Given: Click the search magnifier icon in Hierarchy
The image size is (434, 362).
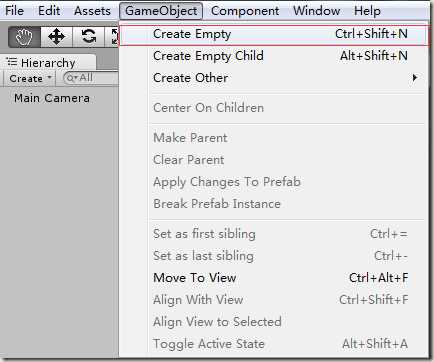Looking at the screenshot, I should [71, 78].
